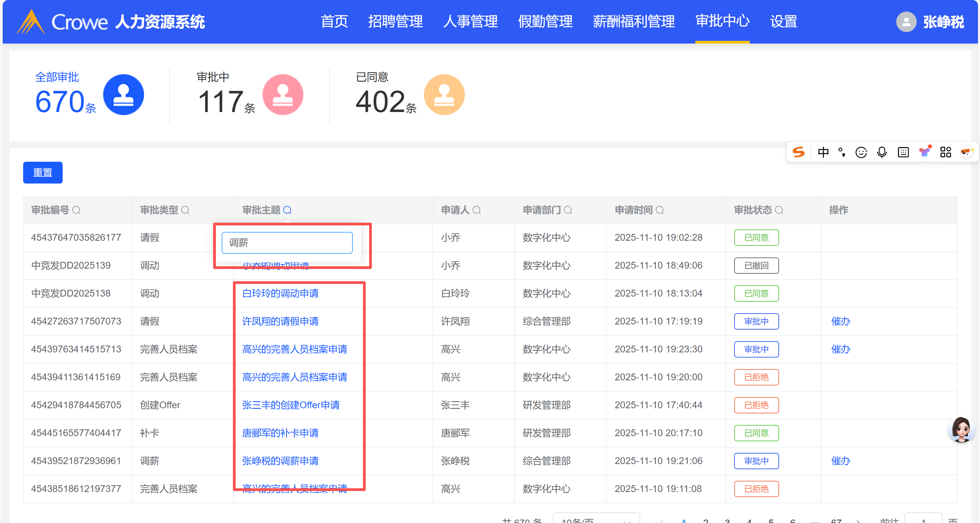Open the IME toolbox grid icon
This screenshot has width=980, height=523.
point(945,152)
